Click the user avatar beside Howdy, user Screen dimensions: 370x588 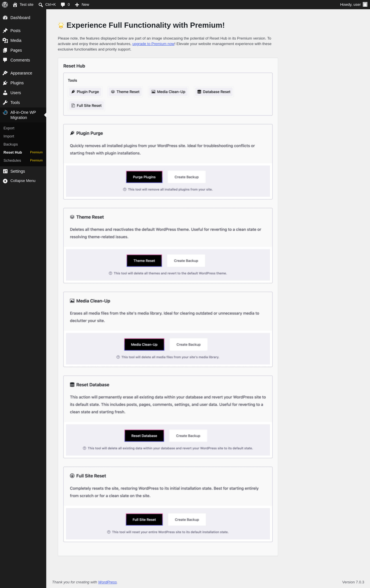coord(365,5)
